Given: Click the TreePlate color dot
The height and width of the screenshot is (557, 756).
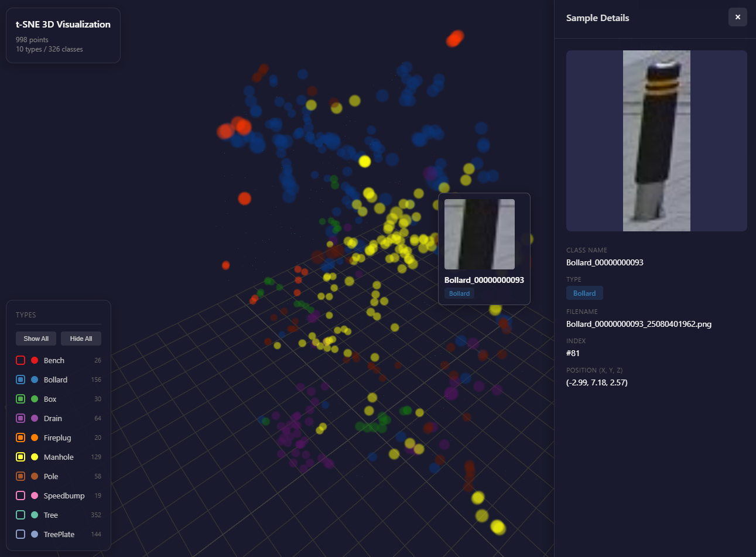Looking at the screenshot, I should pyautogui.click(x=35, y=534).
